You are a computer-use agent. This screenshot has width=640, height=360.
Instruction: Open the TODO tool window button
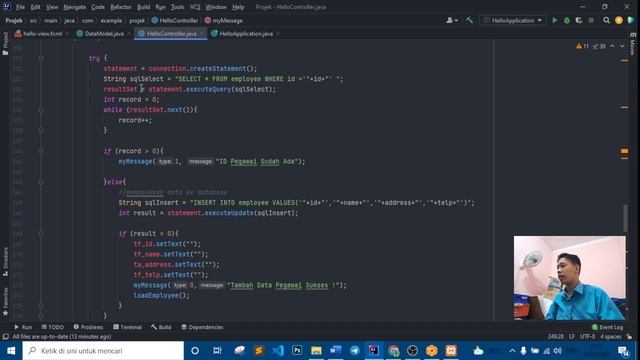tap(53, 327)
